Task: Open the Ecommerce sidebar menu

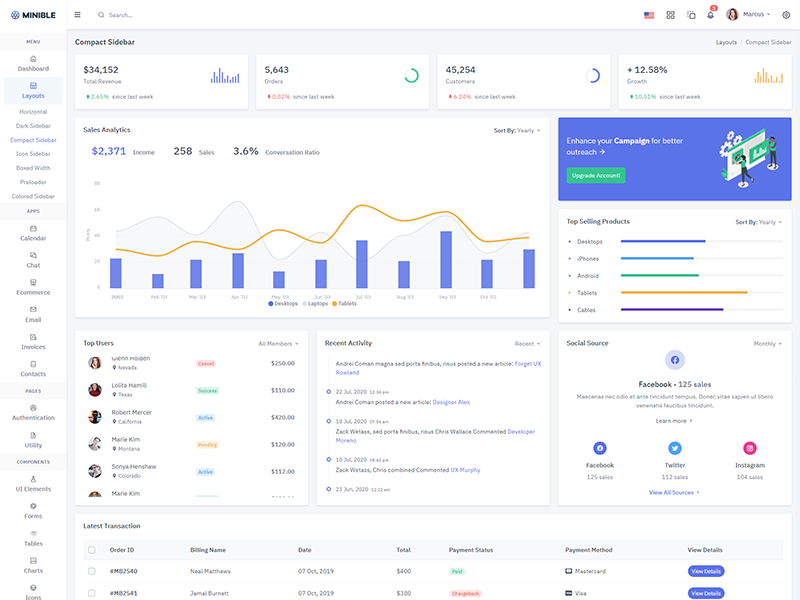Action: (33, 287)
